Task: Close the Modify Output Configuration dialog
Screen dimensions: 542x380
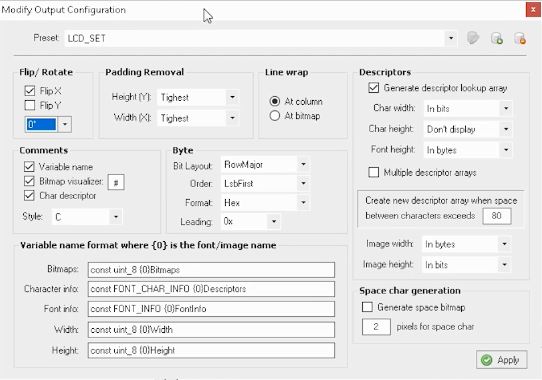Action: pos(533,10)
